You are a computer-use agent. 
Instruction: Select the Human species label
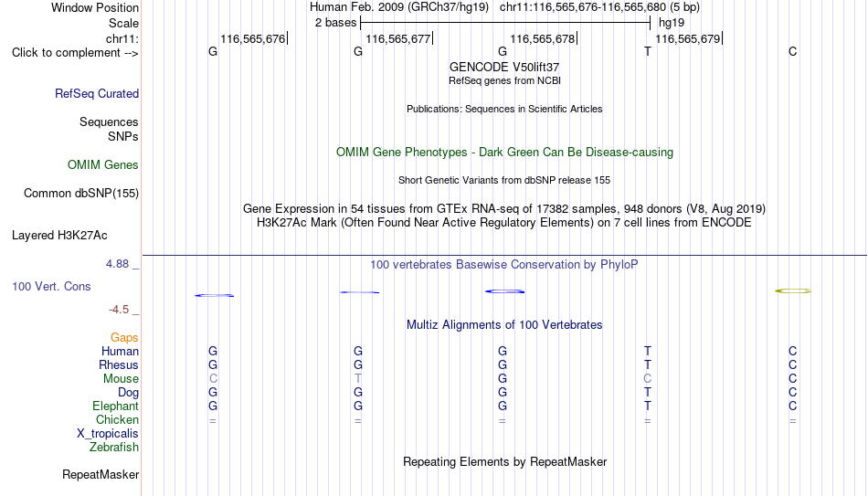pos(120,352)
